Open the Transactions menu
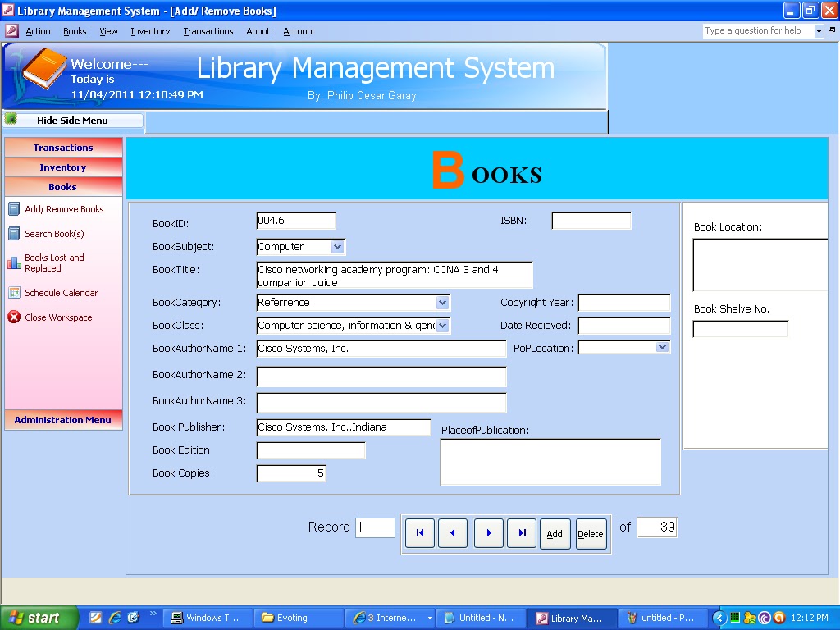840x630 pixels. coord(208,31)
